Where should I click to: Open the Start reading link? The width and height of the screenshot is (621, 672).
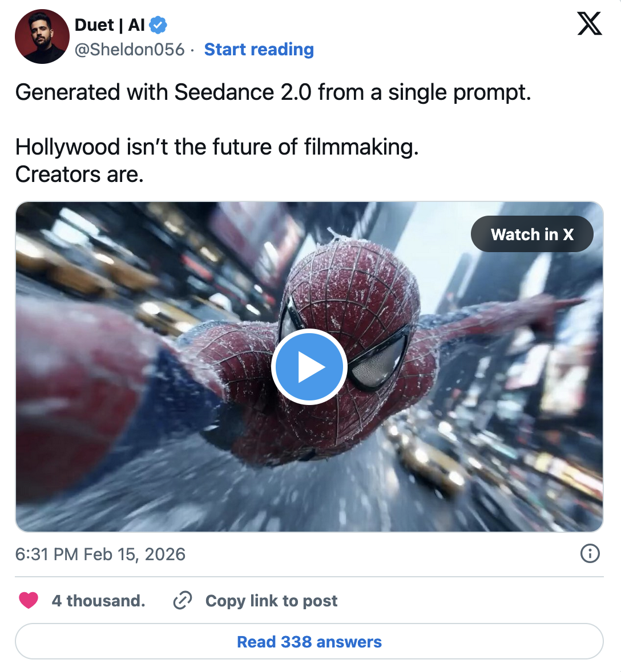pyautogui.click(x=259, y=50)
